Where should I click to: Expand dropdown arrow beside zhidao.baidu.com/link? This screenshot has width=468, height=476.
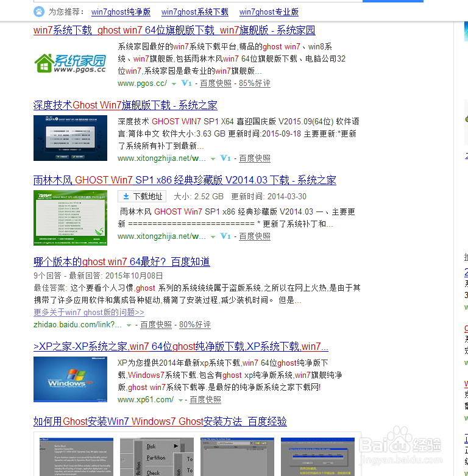coord(129,325)
